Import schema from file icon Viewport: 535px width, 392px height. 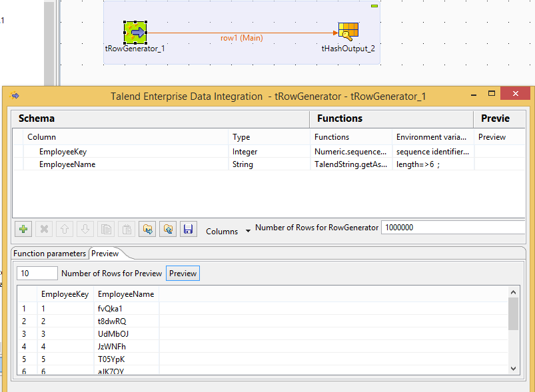tap(147, 229)
